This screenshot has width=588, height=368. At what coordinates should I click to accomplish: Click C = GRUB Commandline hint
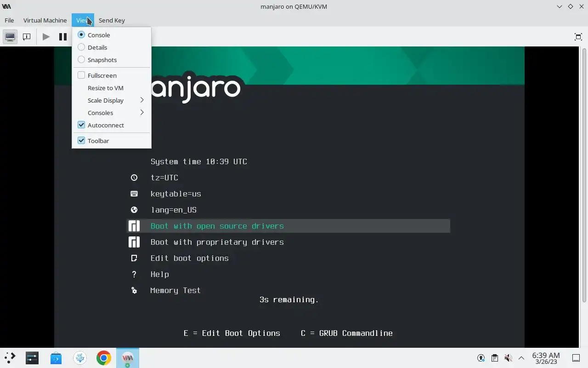coord(347,333)
